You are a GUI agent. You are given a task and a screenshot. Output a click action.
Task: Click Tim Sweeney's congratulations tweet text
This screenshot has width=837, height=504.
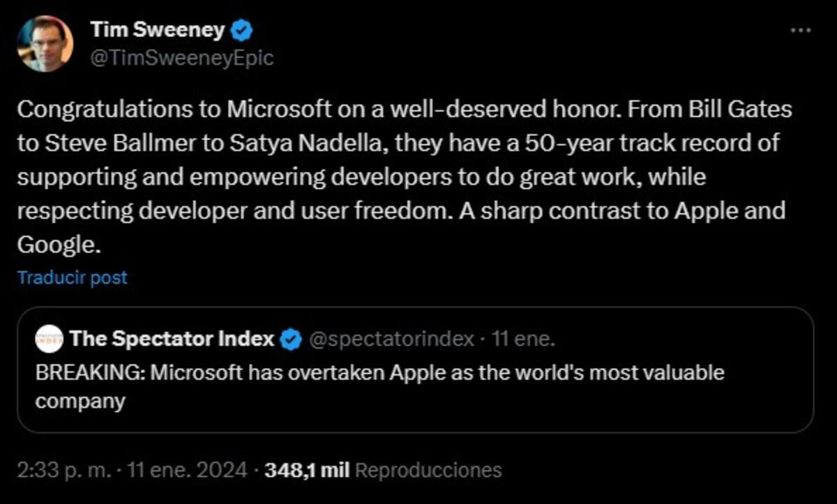[x=405, y=177]
